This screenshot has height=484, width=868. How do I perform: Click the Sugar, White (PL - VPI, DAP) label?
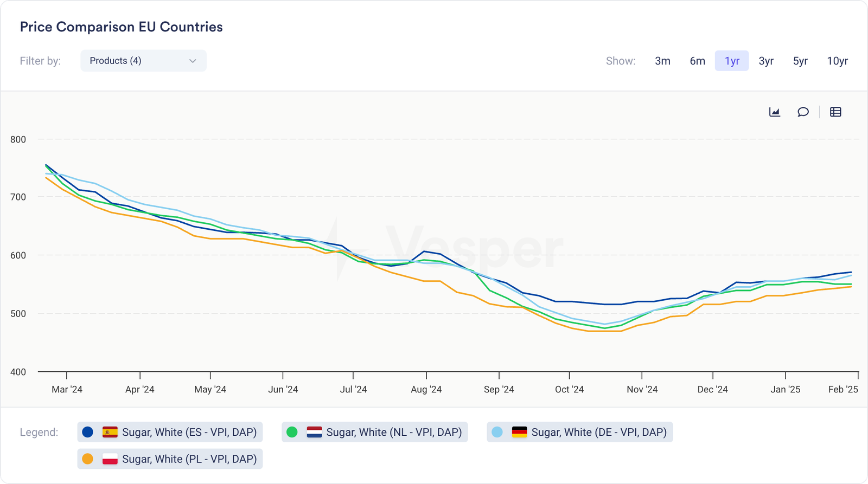click(189, 459)
